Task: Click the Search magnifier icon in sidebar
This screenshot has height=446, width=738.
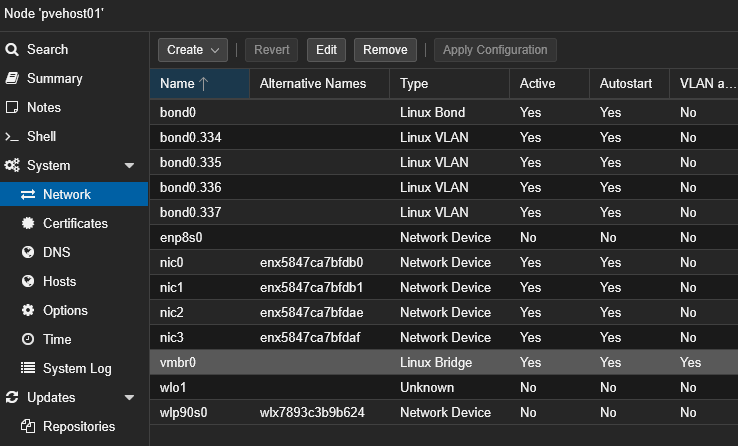Action: [12, 49]
